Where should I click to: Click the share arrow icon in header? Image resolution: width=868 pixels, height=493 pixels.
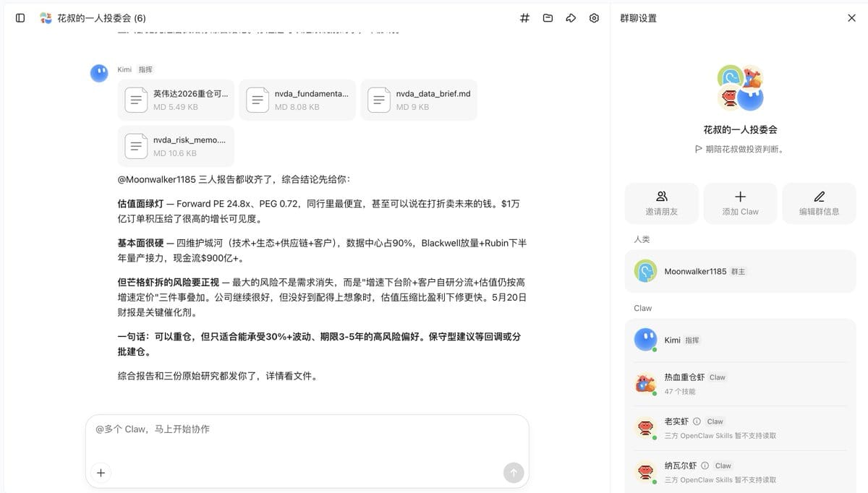point(571,18)
